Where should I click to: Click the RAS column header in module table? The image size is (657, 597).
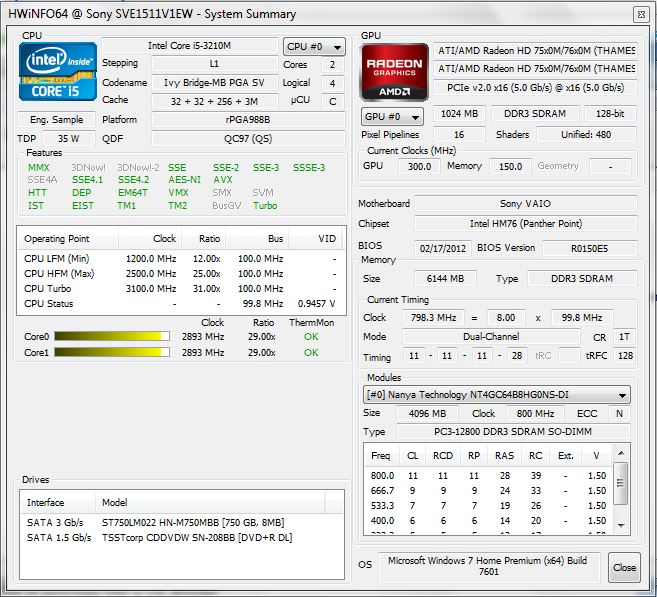[504, 455]
